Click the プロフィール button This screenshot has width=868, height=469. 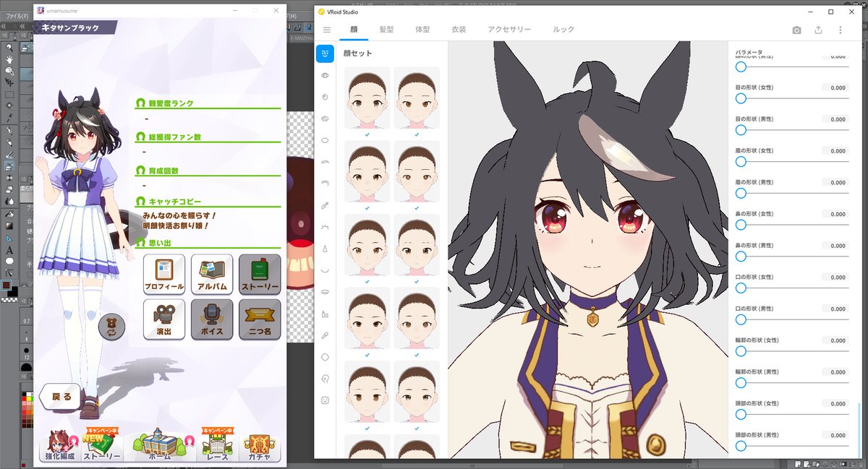pos(164,275)
